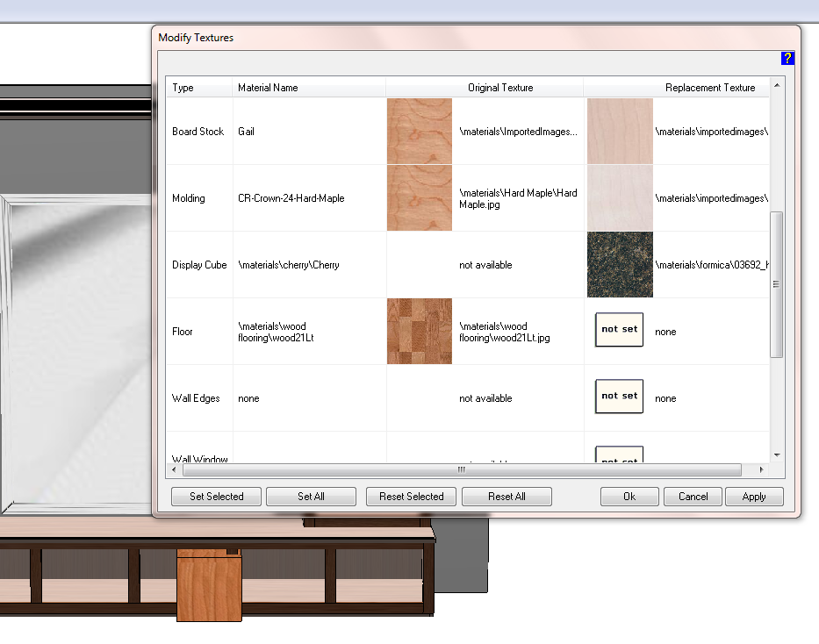The image size is (819, 644).
Task: Click horizontal scrollbar right arrow
Action: pos(759,470)
